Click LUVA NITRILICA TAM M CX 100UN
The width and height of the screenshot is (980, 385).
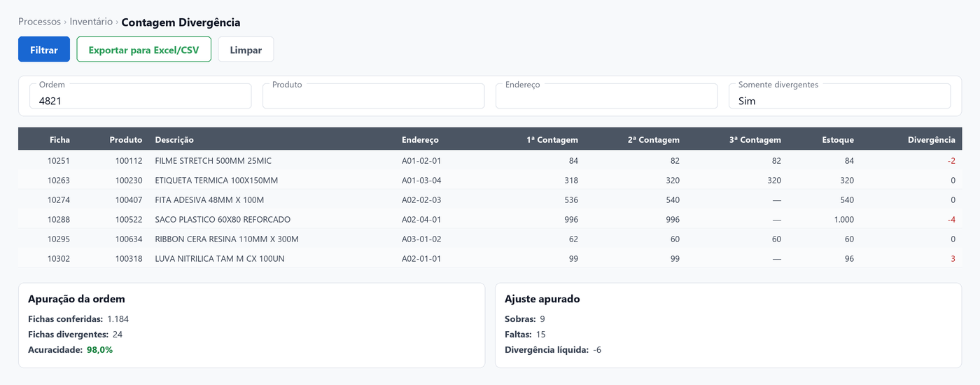click(x=220, y=258)
